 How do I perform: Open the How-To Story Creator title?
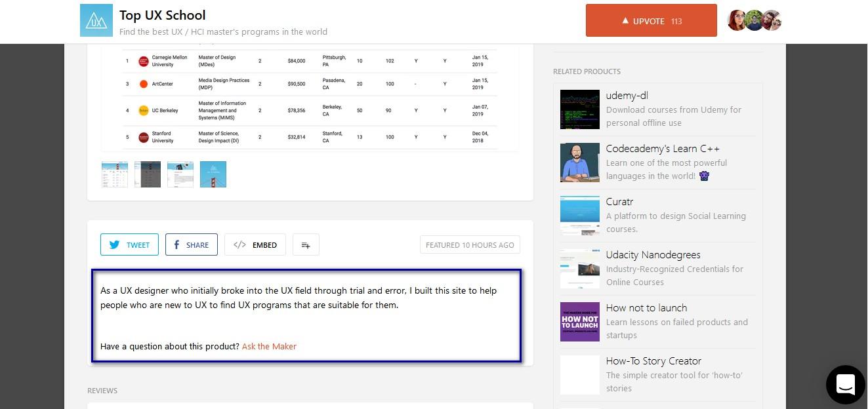pyautogui.click(x=653, y=361)
